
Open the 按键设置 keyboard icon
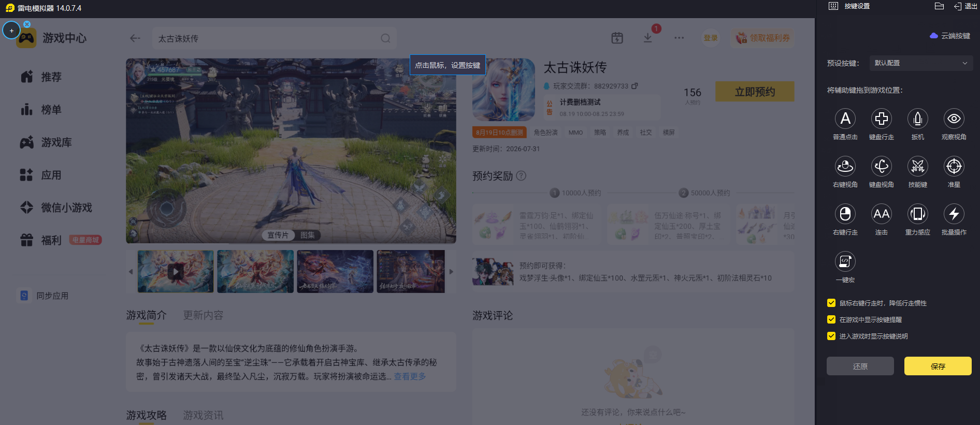833,6
